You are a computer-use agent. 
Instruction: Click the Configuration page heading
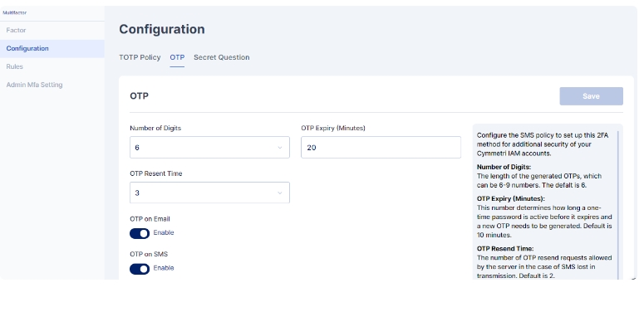[162, 29]
